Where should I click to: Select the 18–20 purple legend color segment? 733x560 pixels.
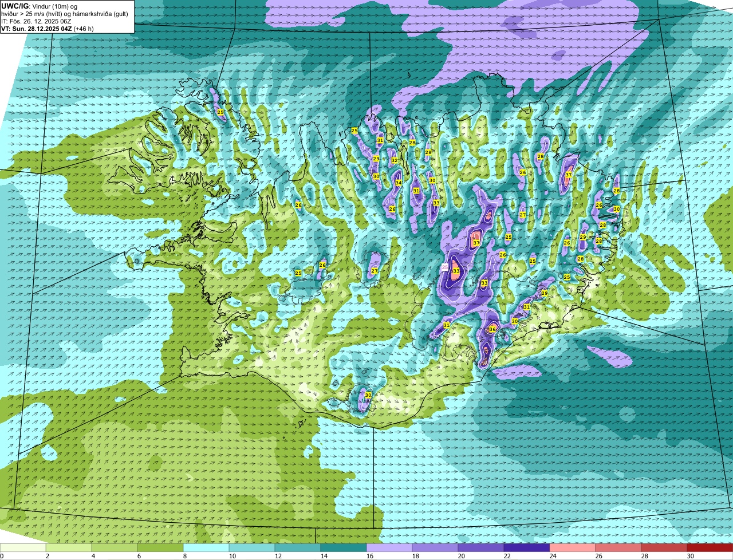click(x=435, y=547)
